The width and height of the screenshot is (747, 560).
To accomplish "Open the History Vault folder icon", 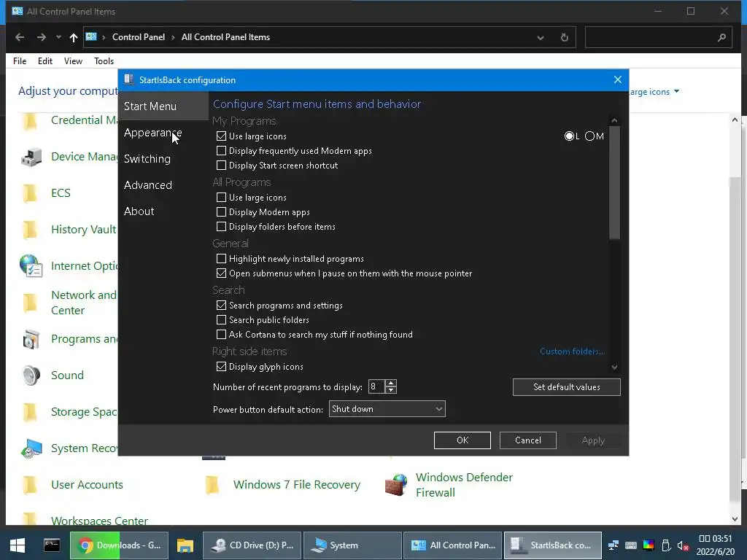I will [x=30, y=230].
